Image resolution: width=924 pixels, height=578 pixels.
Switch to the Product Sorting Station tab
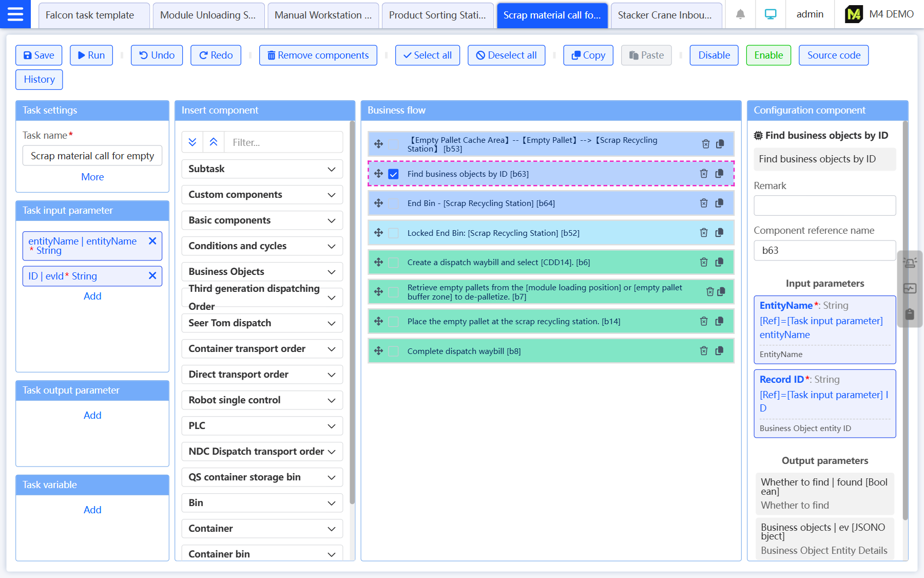pos(437,15)
